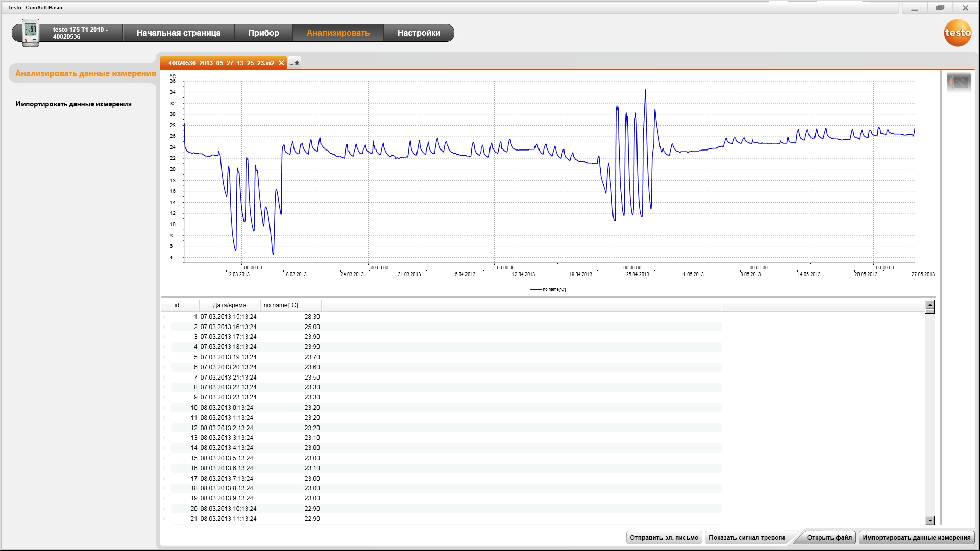Click the table scrollbar down arrow
The width and height of the screenshot is (980, 551).
tap(930, 521)
